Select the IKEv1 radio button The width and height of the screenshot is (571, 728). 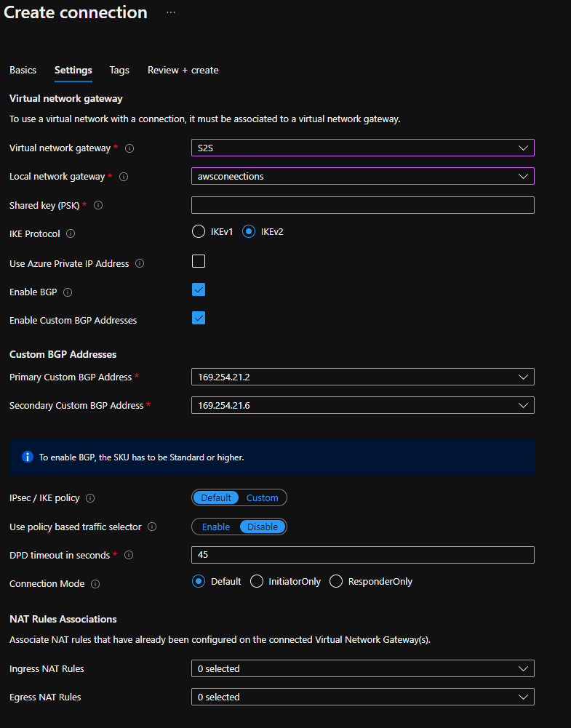click(x=198, y=231)
